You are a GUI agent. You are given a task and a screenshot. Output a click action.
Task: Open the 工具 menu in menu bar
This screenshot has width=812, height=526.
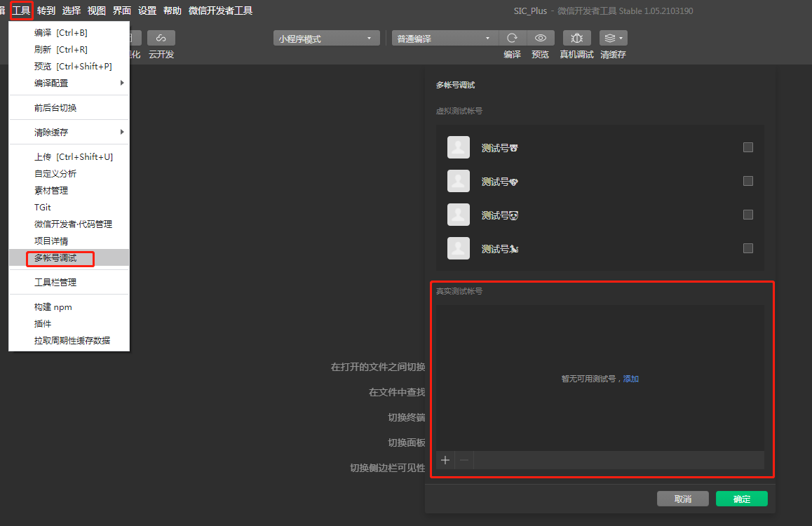tap(21, 11)
